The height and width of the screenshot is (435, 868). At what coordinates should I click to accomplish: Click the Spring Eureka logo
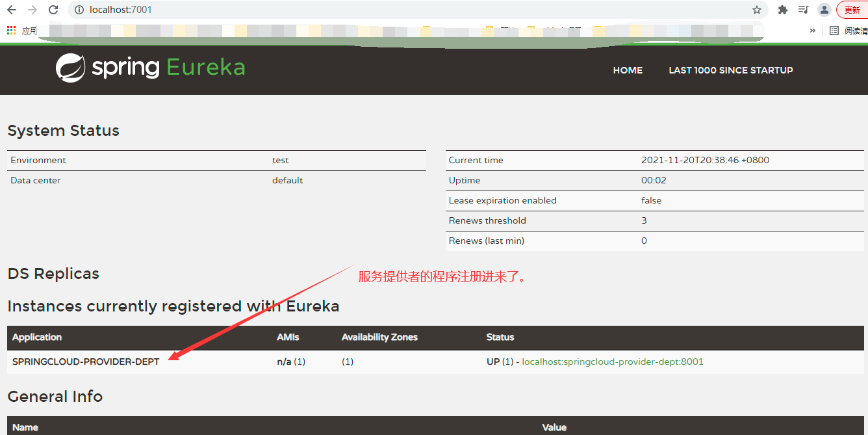pos(150,68)
